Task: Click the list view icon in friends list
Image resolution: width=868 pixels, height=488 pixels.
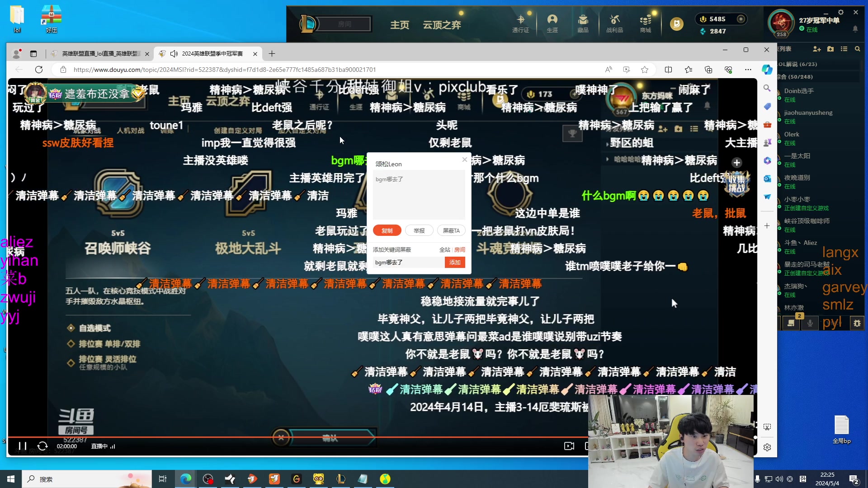Action: click(844, 49)
